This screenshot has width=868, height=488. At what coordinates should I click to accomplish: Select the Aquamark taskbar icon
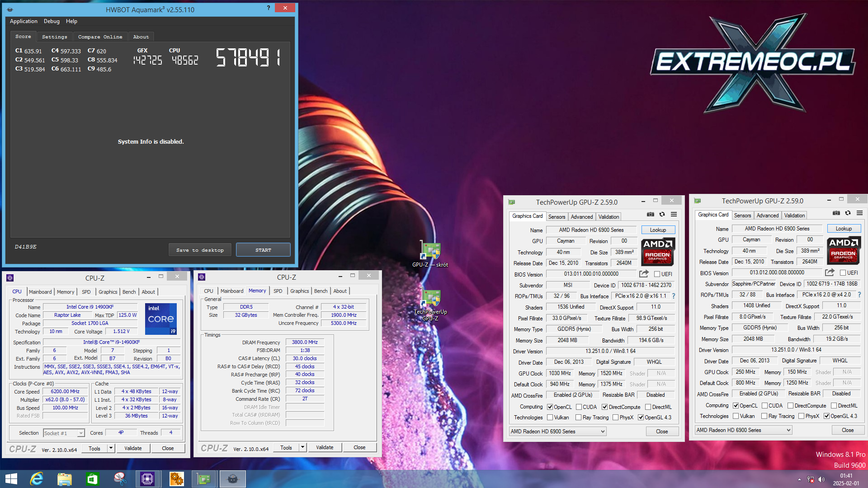point(233,479)
